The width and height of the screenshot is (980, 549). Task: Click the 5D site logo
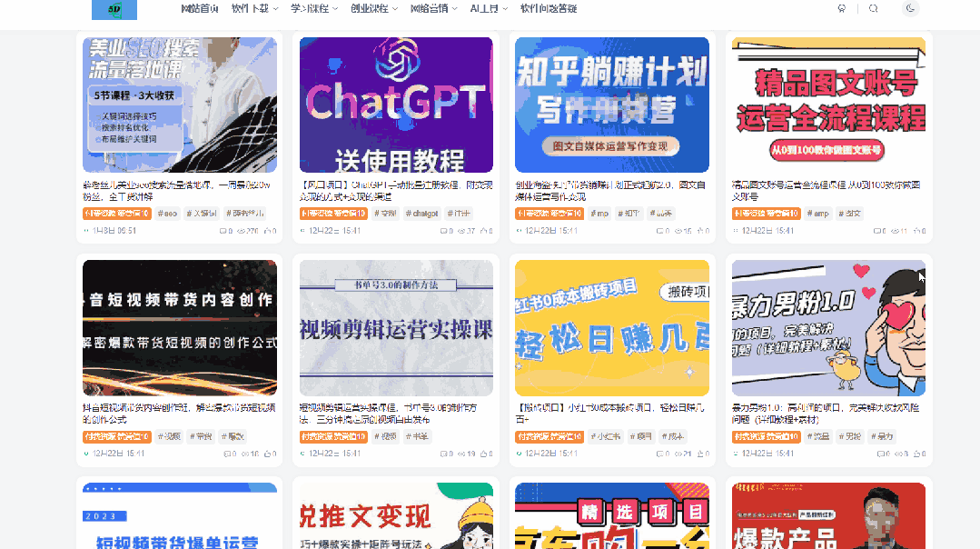[x=114, y=9]
